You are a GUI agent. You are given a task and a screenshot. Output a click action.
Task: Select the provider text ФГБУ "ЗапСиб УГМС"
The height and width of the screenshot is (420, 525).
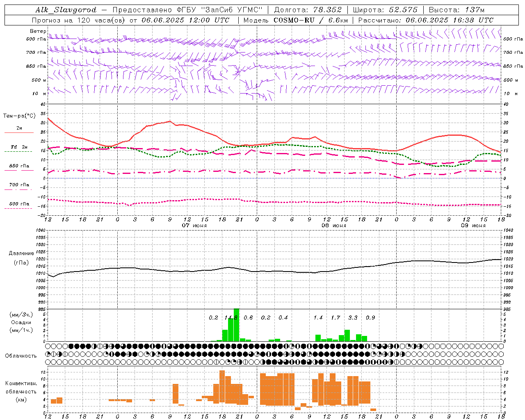pos(220,10)
